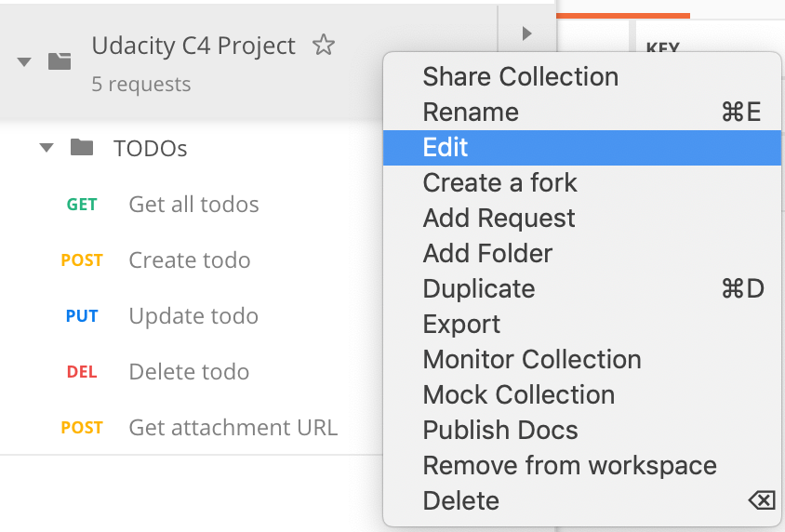Collapse the Udacity C4 Project collection

25,61
